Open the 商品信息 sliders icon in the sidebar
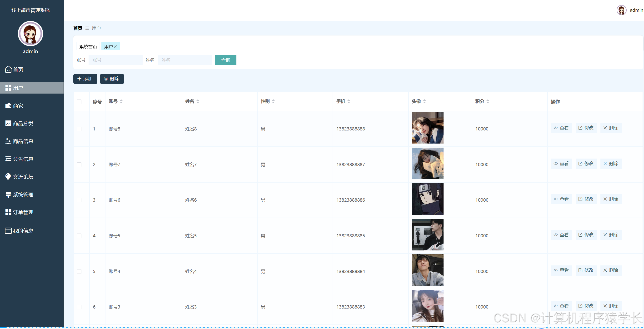 coord(8,141)
